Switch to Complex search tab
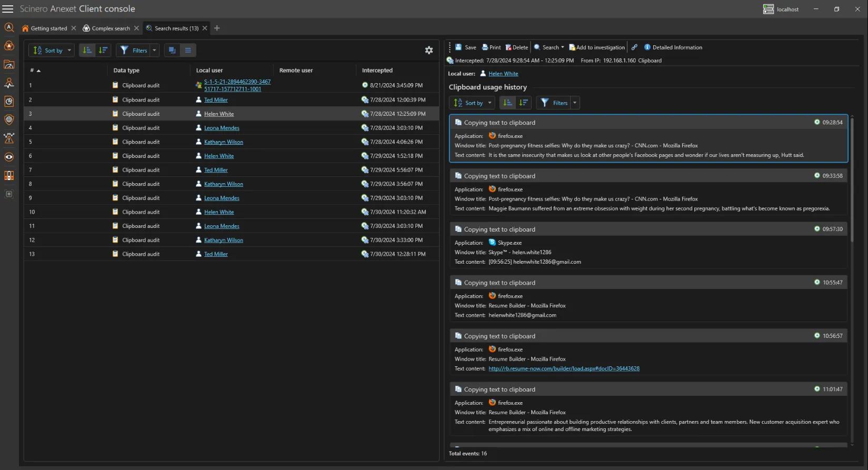 [x=106, y=28]
